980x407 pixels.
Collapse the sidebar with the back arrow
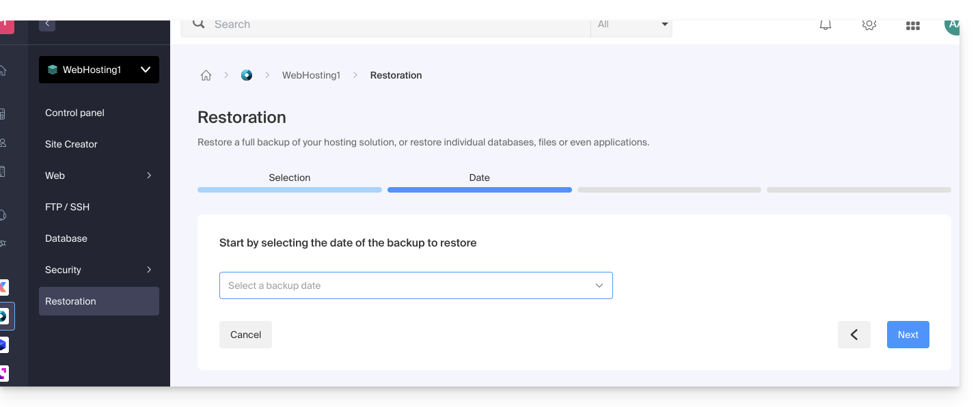(x=47, y=24)
